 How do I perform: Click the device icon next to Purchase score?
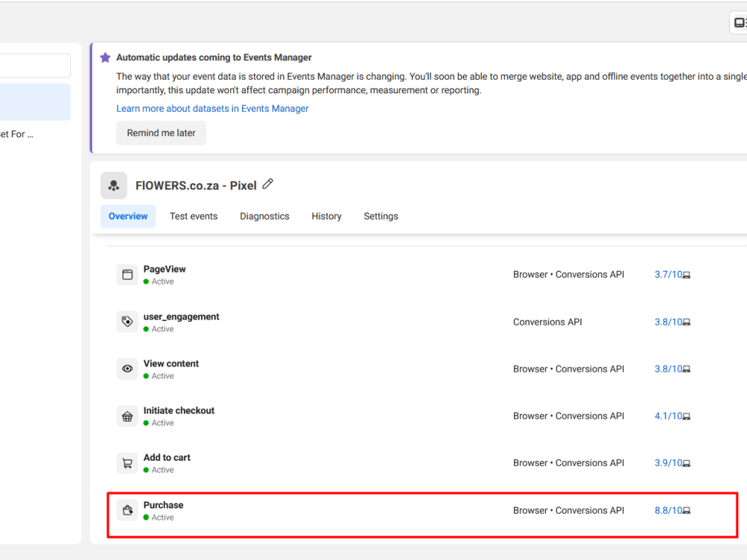687,510
